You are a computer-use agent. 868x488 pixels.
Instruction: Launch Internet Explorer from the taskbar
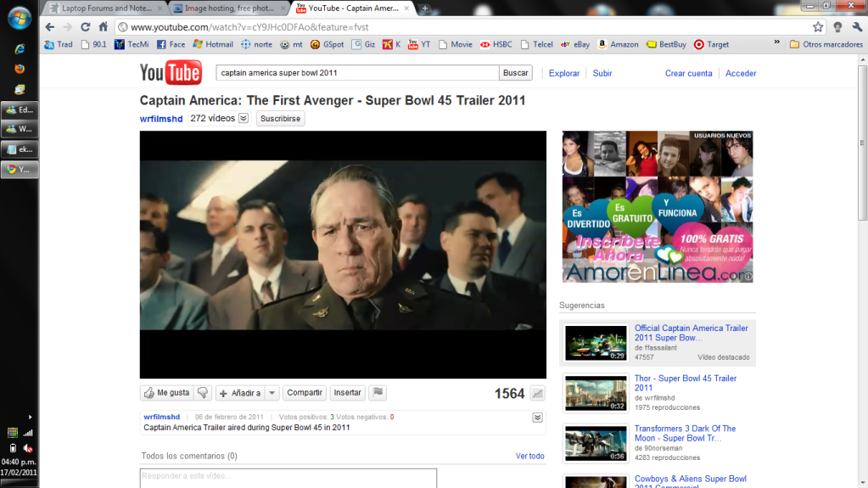tap(20, 48)
